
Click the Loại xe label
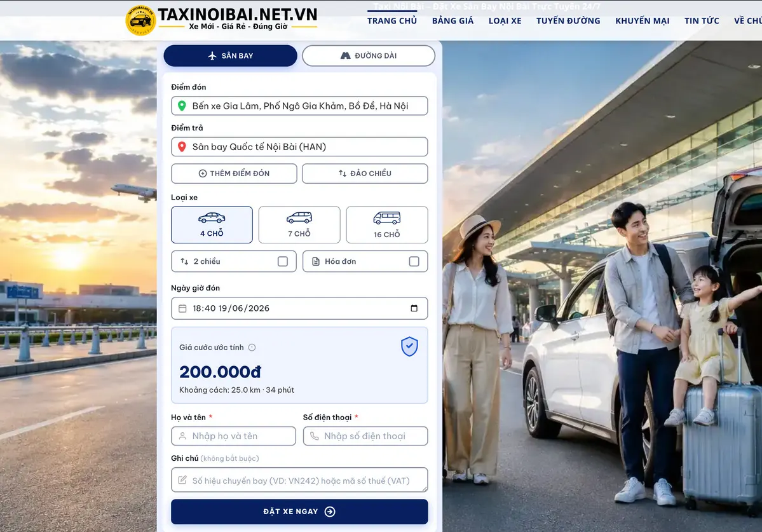point(184,197)
